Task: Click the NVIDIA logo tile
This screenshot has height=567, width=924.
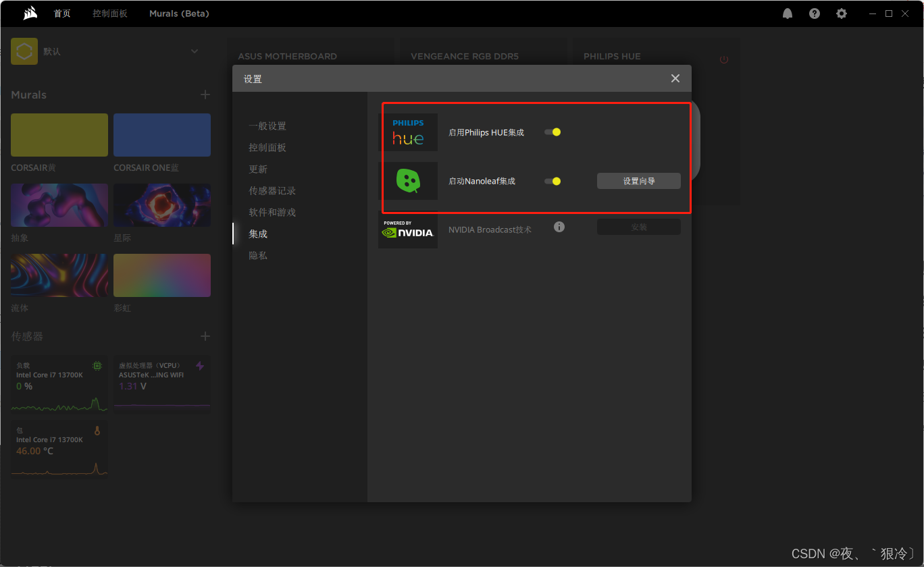Action: pyautogui.click(x=408, y=230)
